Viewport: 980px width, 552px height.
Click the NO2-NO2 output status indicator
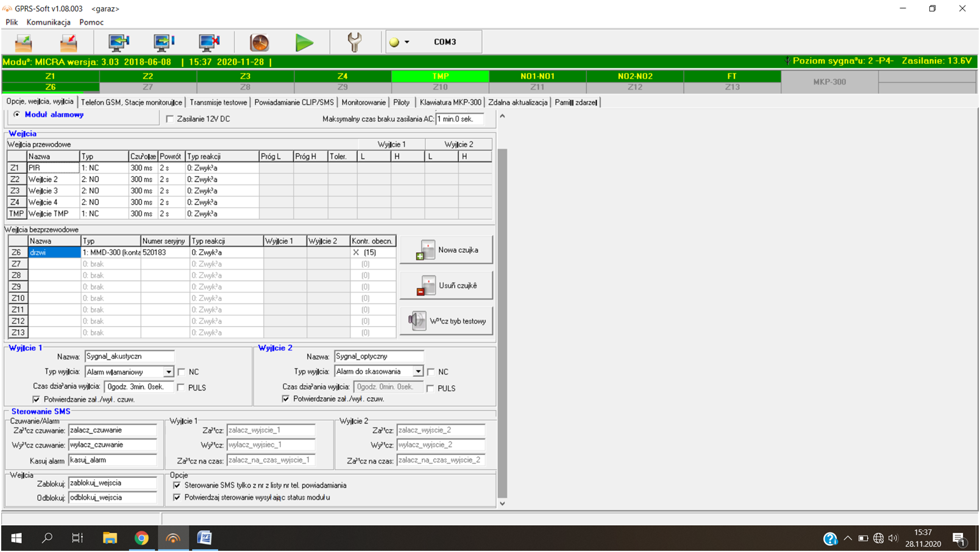tap(635, 76)
